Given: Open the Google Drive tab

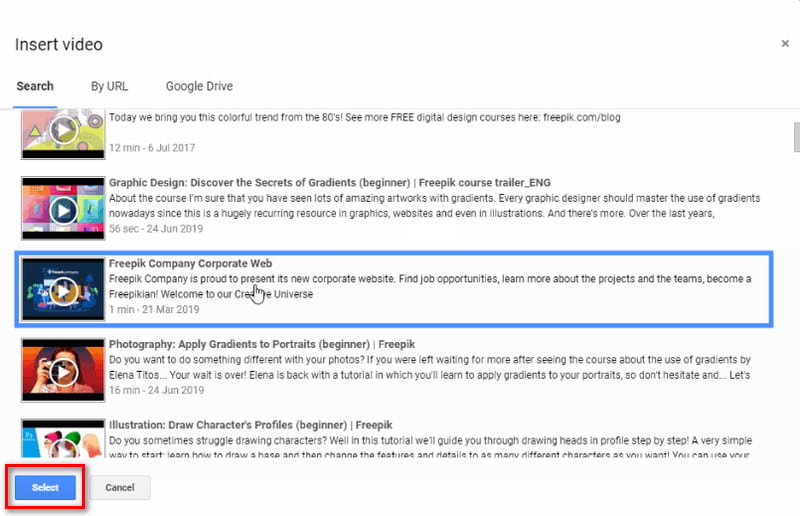Looking at the screenshot, I should pyautogui.click(x=199, y=86).
